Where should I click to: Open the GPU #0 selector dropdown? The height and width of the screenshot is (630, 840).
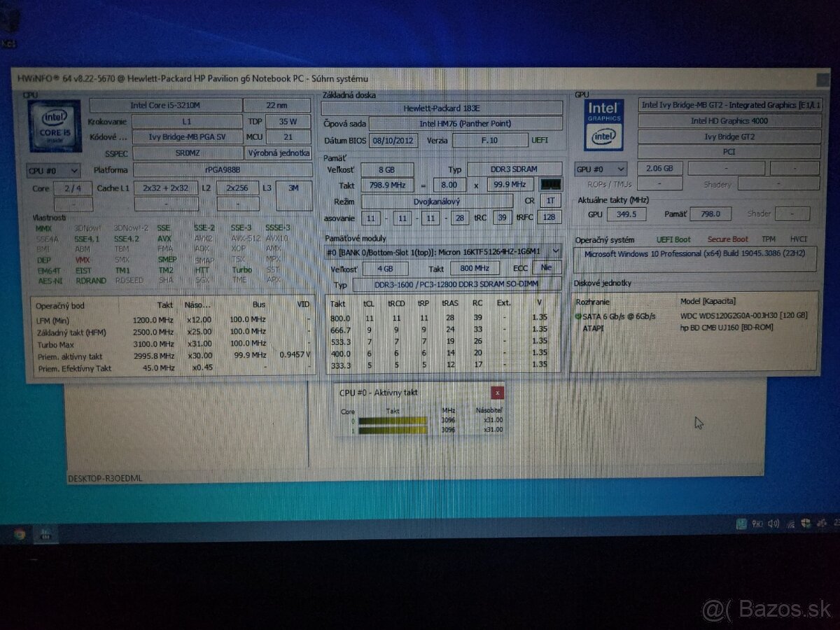click(601, 169)
